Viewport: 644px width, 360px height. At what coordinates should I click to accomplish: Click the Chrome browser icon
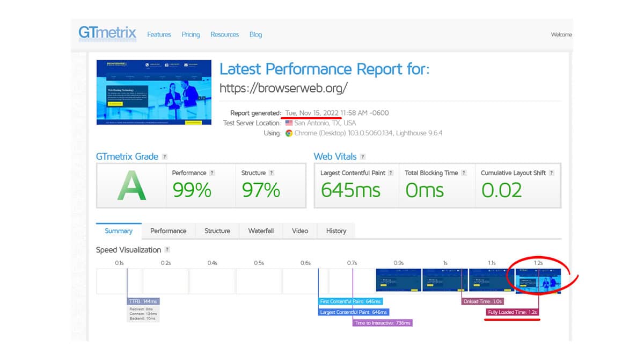tap(289, 133)
